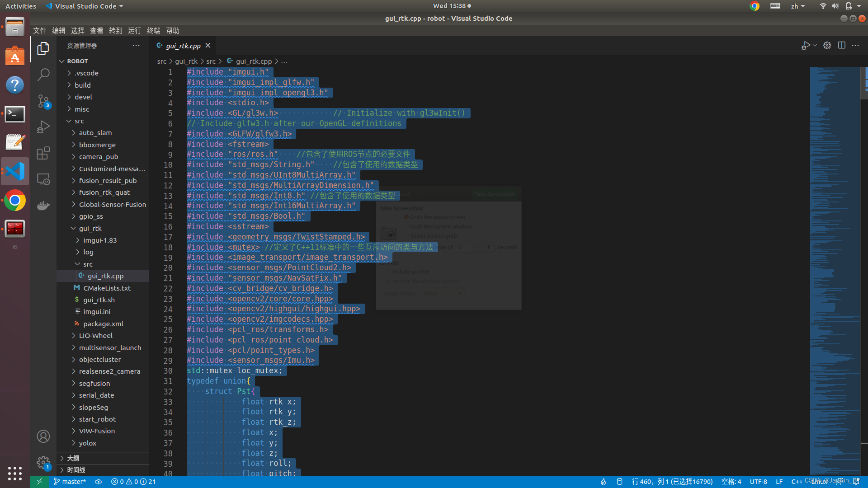Open the run dropdown arrow beside the play button
Screen dimensions: 868x488
pyautogui.click(x=815, y=45)
